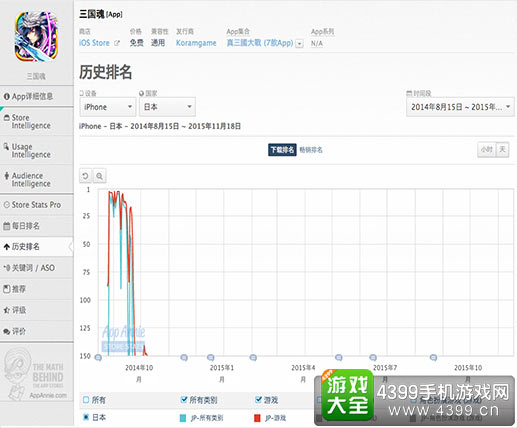Click the calendar icon beside 每日排名
Viewport: 517px width, 428px height.
pos(6,226)
